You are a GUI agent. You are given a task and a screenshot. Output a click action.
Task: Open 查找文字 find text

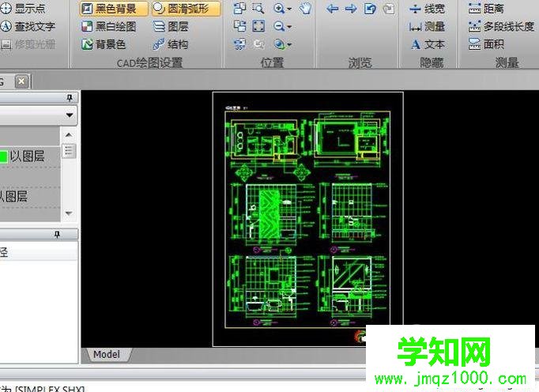28,27
